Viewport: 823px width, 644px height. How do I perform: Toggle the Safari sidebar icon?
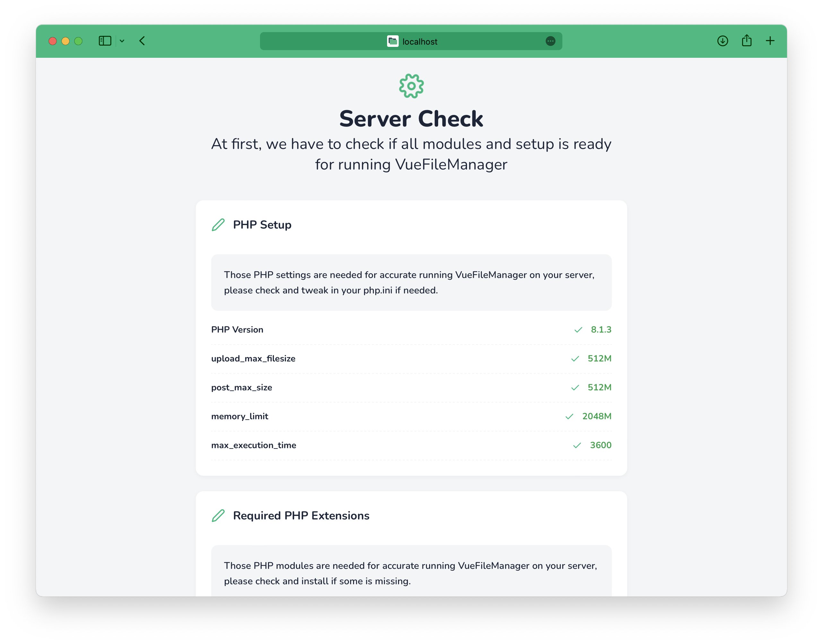click(x=105, y=41)
